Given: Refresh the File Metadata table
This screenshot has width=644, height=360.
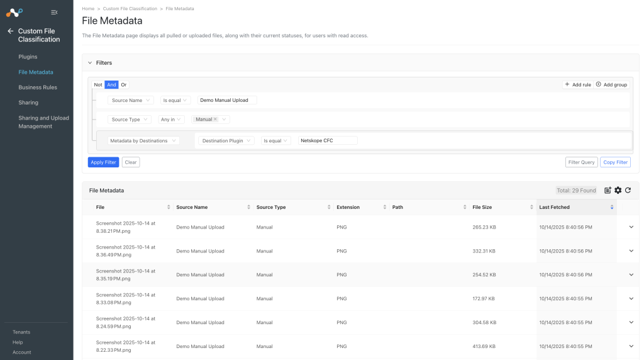Looking at the screenshot, I should [x=628, y=190].
